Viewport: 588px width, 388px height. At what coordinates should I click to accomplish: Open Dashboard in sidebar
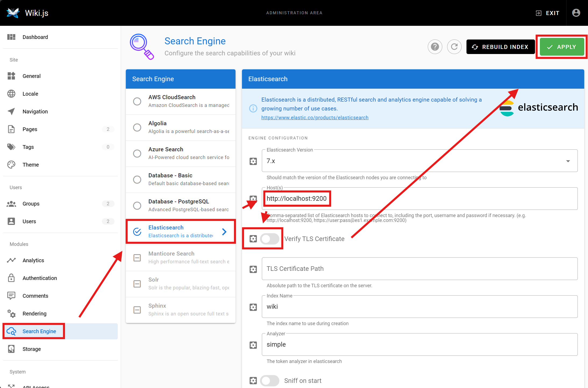60,37
